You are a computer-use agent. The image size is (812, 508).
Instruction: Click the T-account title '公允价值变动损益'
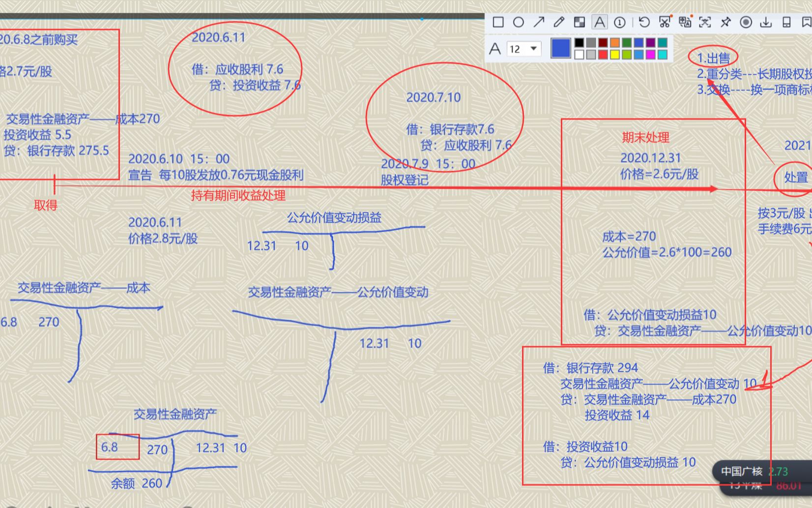pos(334,217)
